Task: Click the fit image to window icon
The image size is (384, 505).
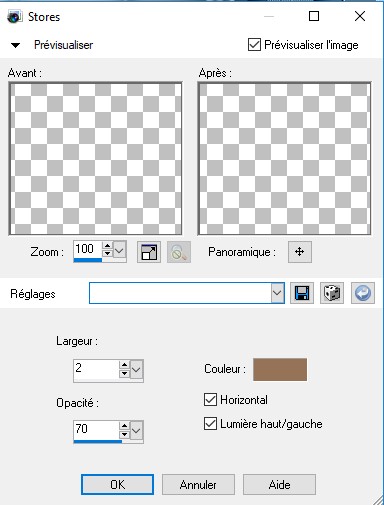Action: (149, 252)
